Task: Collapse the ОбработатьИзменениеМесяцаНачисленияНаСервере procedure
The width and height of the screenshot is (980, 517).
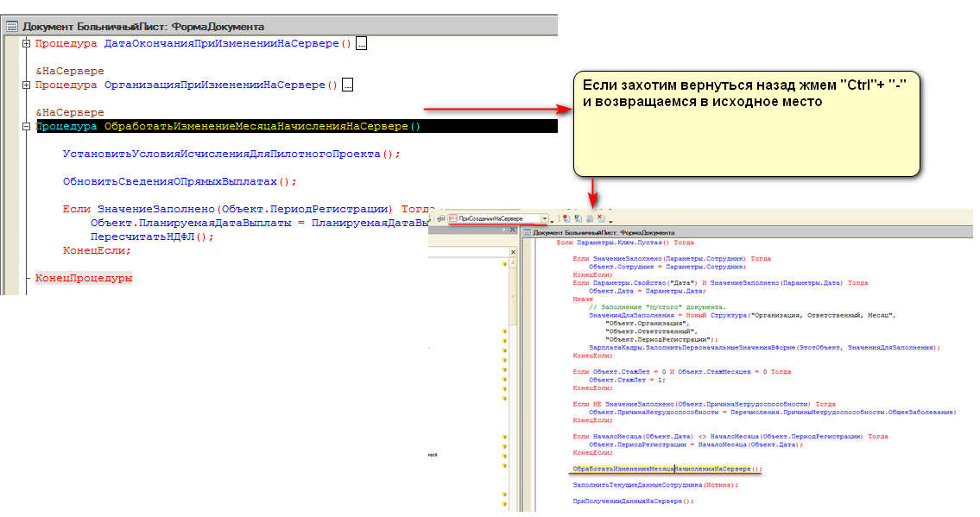Action: 26,127
